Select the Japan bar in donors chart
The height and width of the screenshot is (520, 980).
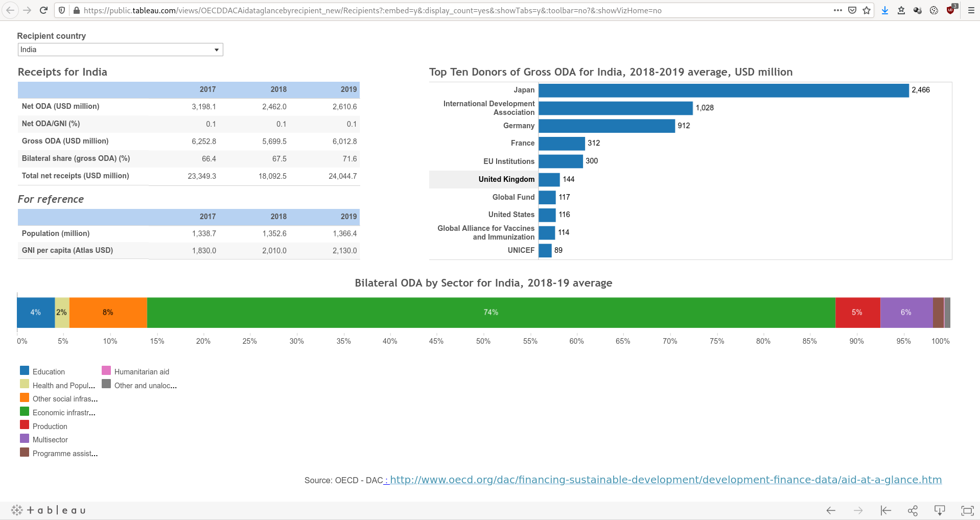(x=724, y=90)
